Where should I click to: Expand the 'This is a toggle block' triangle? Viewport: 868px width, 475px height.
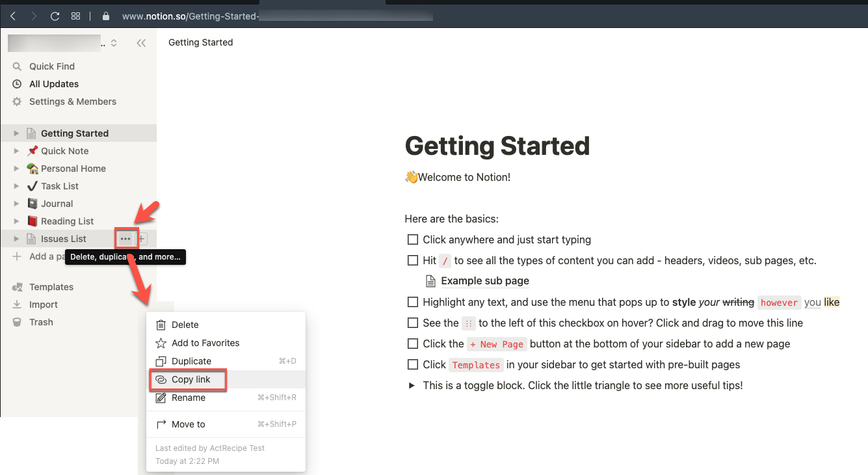(x=412, y=385)
